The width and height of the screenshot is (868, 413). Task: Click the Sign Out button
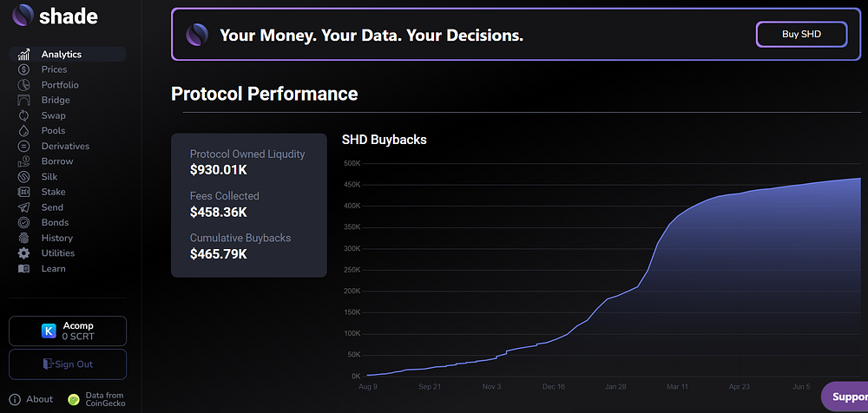click(x=68, y=364)
